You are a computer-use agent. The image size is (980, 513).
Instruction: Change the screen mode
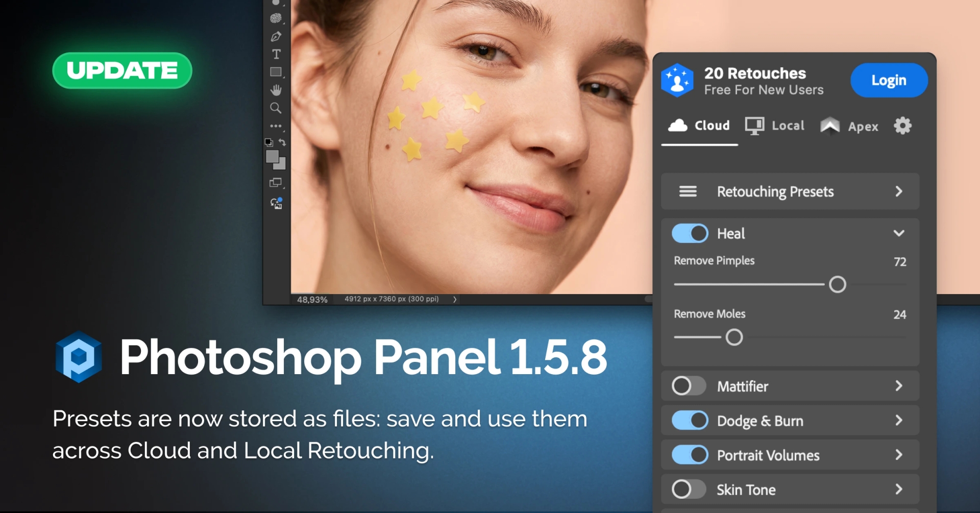[276, 182]
